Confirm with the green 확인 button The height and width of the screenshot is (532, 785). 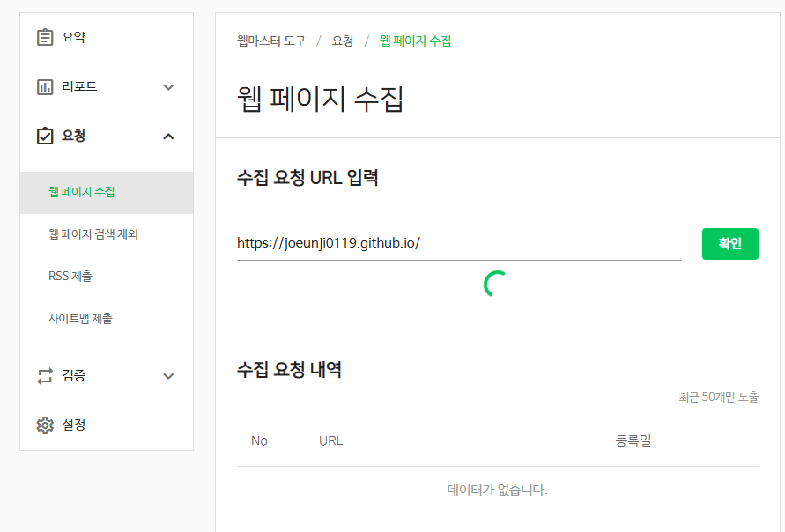tap(729, 244)
